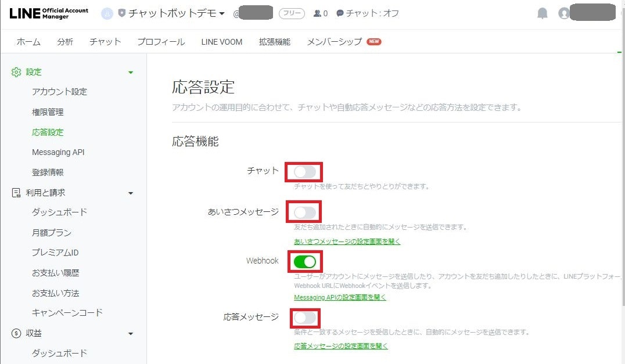Select プレミアムID in the sidebar
Viewport: 625px width, 364px height.
pos(55,253)
